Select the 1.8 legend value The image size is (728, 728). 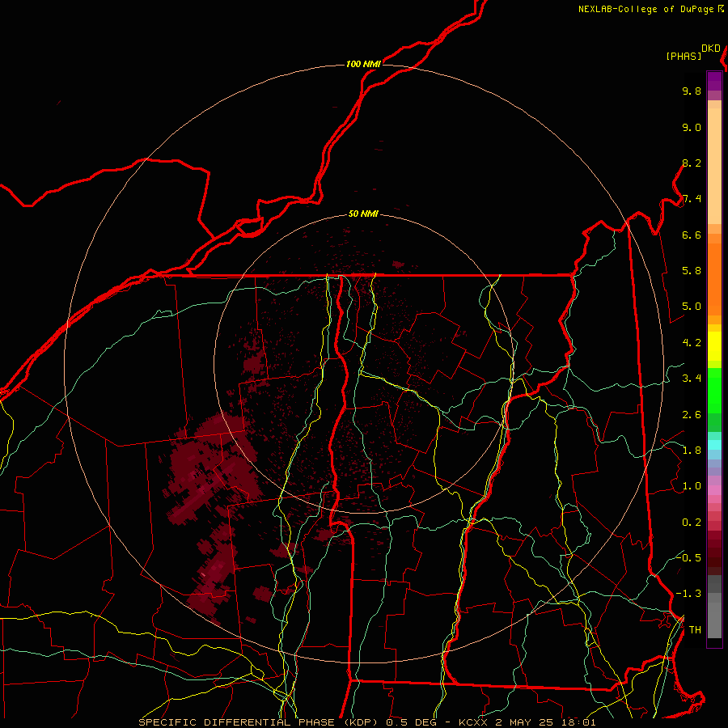click(x=692, y=451)
